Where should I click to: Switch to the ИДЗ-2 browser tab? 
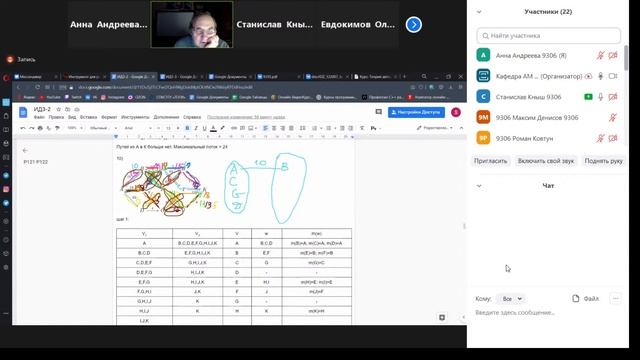(x=133, y=76)
